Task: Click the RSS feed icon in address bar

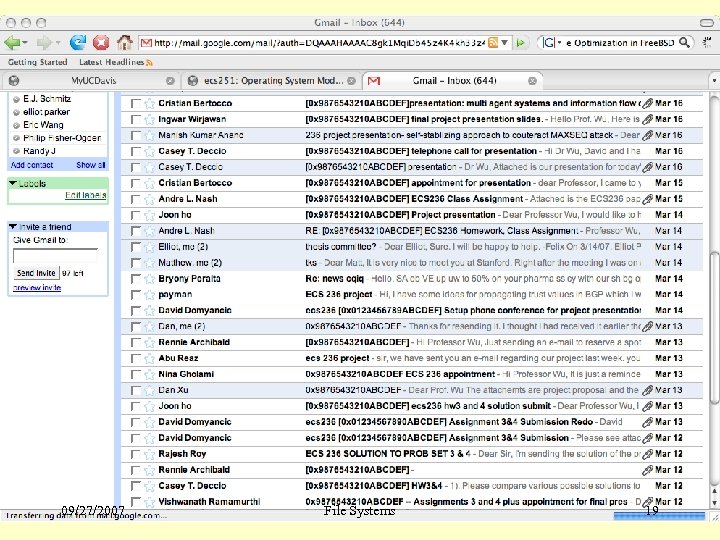Action: click(x=493, y=43)
